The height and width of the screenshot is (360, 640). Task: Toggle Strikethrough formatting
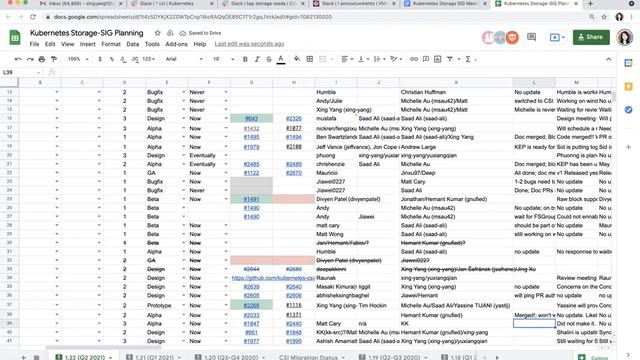point(269,59)
